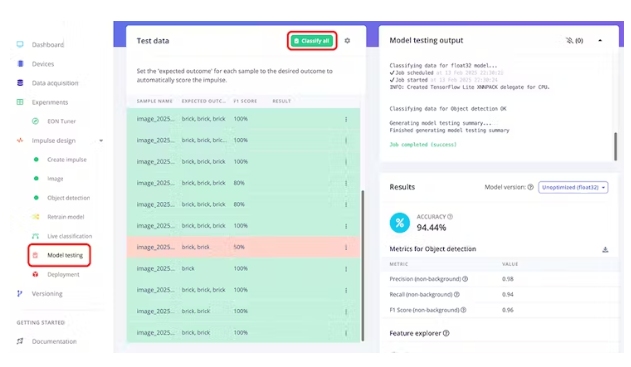The width and height of the screenshot is (631, 367).
Task: Click the output log scrollbar
Action: click(615, 146)
